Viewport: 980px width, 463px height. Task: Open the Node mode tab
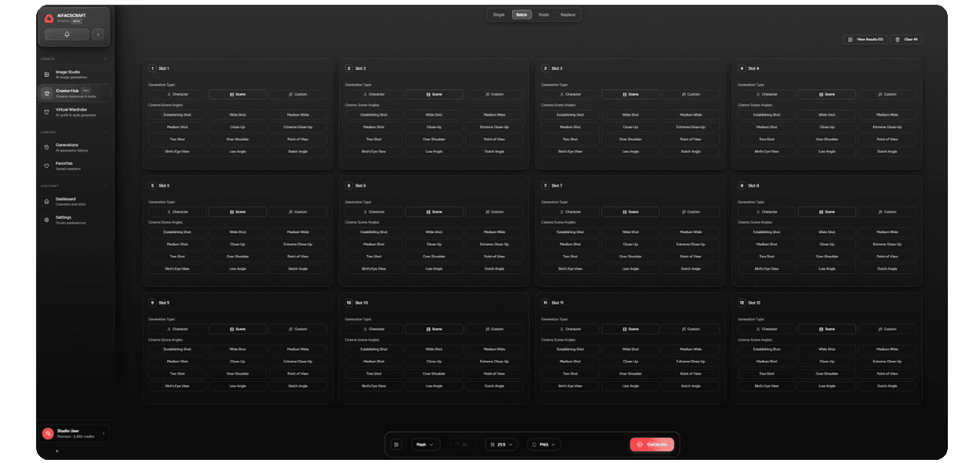(x=544, y=14)
